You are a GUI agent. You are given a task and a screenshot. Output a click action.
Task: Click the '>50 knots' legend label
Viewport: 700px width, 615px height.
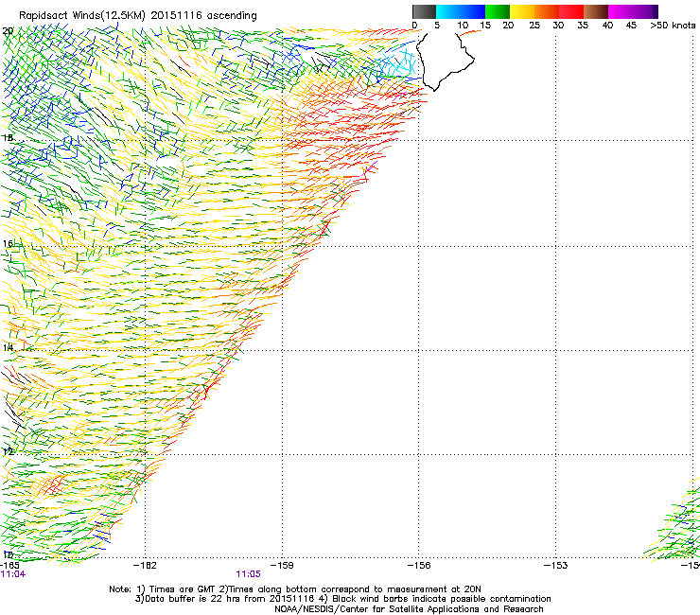[x=673, y=26]
